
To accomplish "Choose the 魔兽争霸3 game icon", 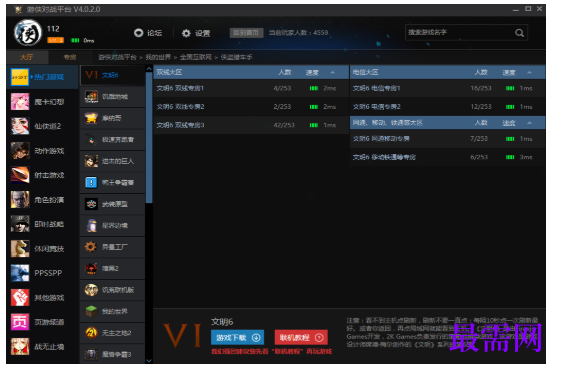I will (92, 354).
